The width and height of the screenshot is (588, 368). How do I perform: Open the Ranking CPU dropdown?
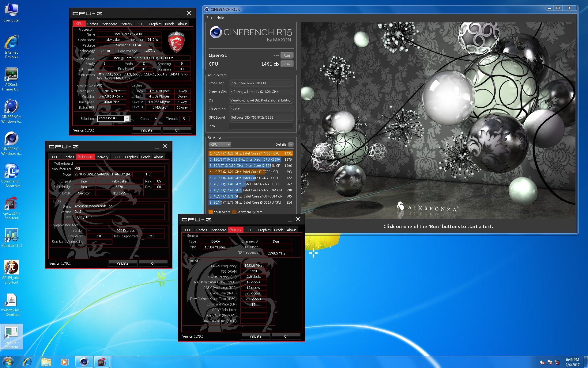pyautogui.click(x=220, y=144)
